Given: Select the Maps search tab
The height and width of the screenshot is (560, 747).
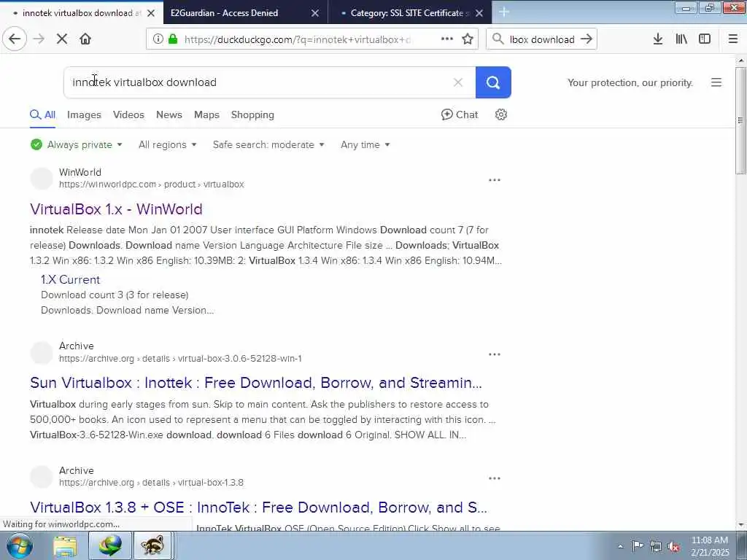Looking at the screenshot, I should pos(206,114).
